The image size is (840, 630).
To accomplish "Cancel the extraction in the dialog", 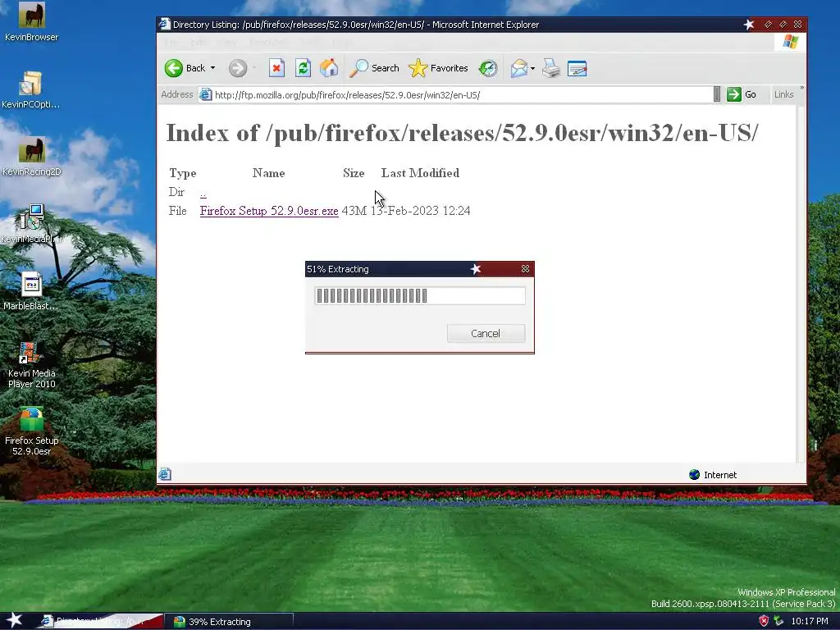I will point(486,333).
